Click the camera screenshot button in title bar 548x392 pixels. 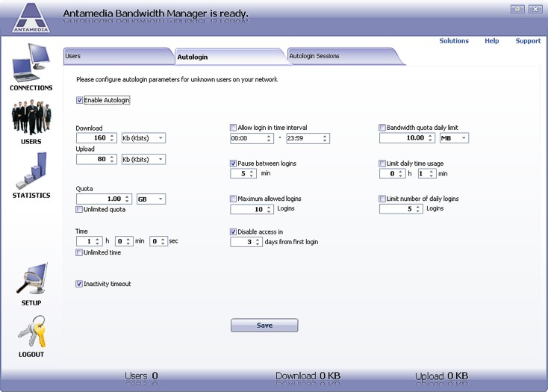517,9
